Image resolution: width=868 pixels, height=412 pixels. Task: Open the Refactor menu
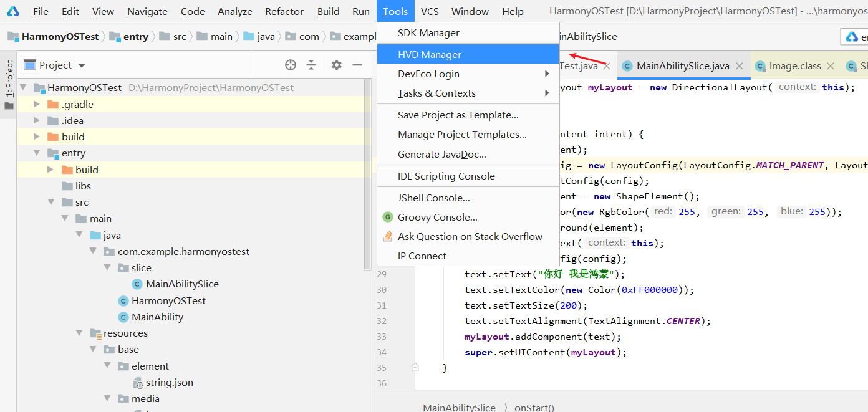(x=284, y=12)
